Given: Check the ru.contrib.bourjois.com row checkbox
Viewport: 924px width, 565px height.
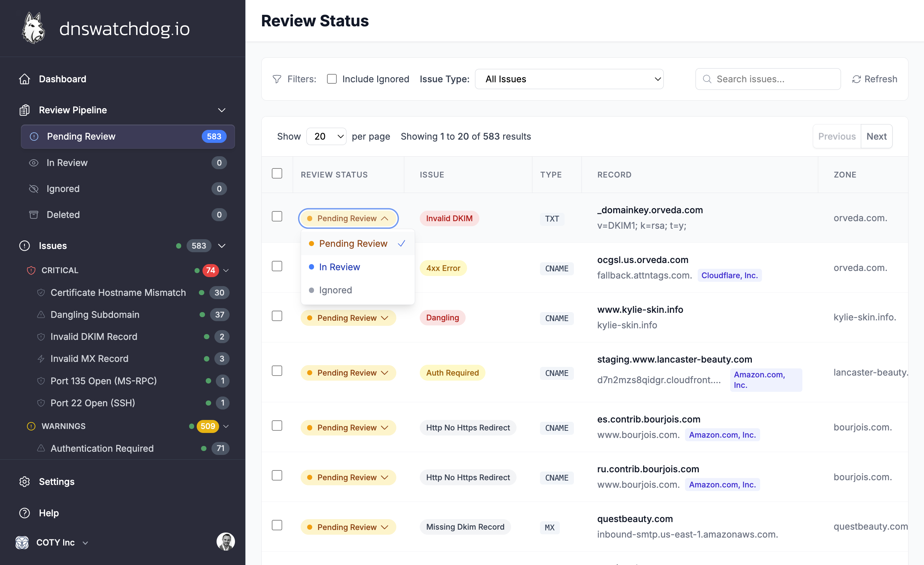Looking at the screenshot, I should (x=277, y=476).
